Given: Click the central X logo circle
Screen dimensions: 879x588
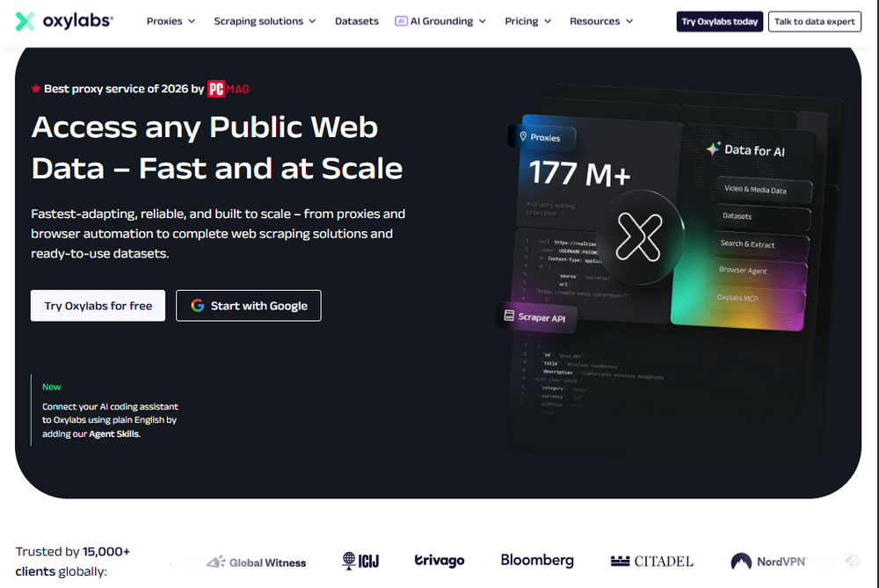Looking at the screenshot, I should (x=639, y=236).
